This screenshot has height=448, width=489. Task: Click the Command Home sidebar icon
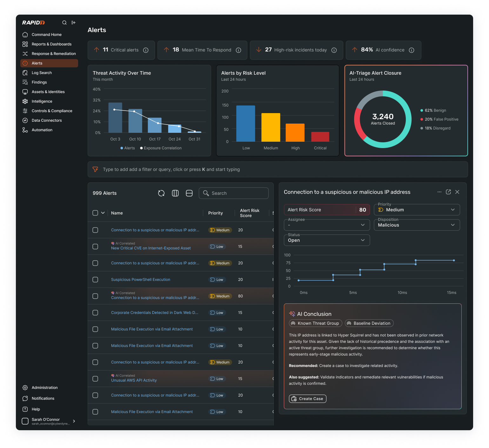tap(25, 35)
